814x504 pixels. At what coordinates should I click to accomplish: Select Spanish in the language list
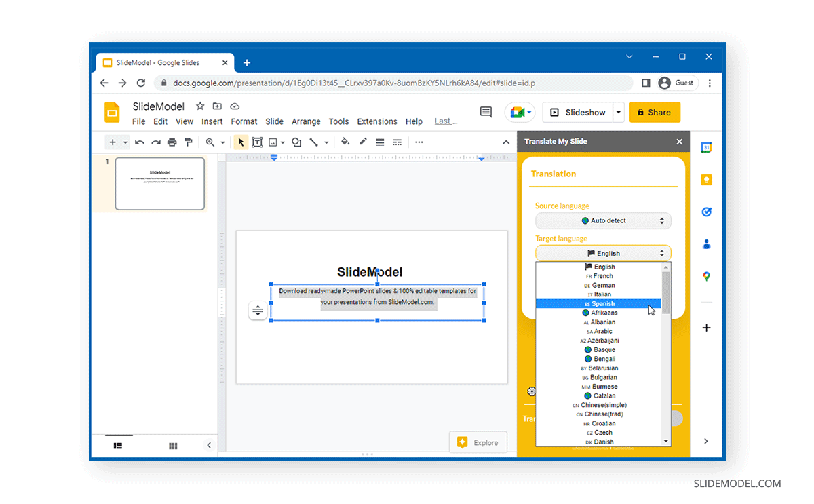click(x=598, y=304)
